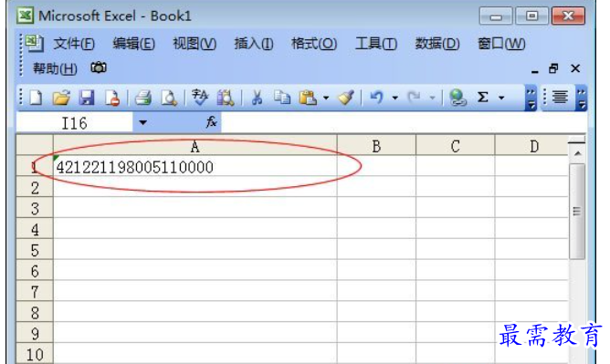Click Excel application icon in title bar
The height and width of the screenshot is (364, 610).
[x=26, y=16]
